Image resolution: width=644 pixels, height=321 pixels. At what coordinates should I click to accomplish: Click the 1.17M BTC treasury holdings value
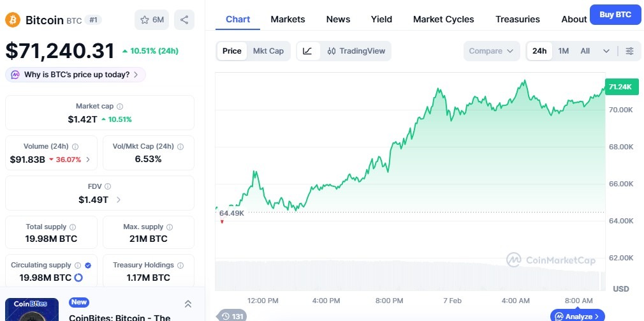coord(149,278)
